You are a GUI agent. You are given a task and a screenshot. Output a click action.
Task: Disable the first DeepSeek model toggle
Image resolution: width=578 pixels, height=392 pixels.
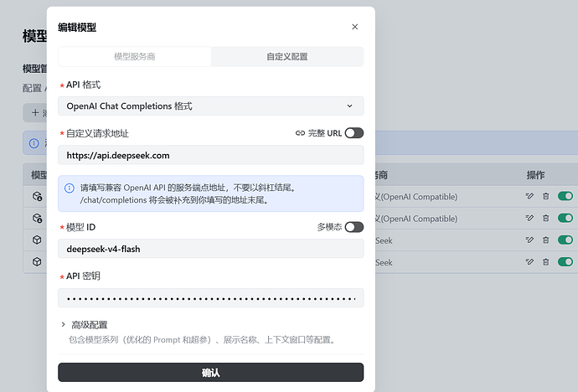click(x=565, y=240)
